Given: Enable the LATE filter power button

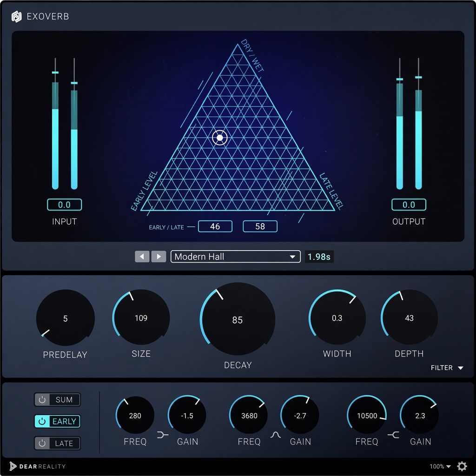Looking at the screenshot, I should coord(42,443).
